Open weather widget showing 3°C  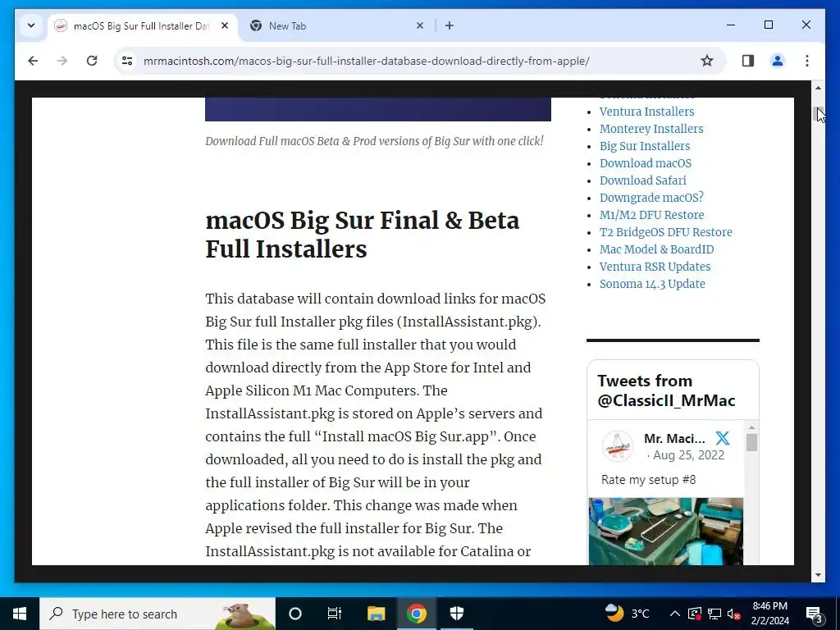[x=627, y=614]
